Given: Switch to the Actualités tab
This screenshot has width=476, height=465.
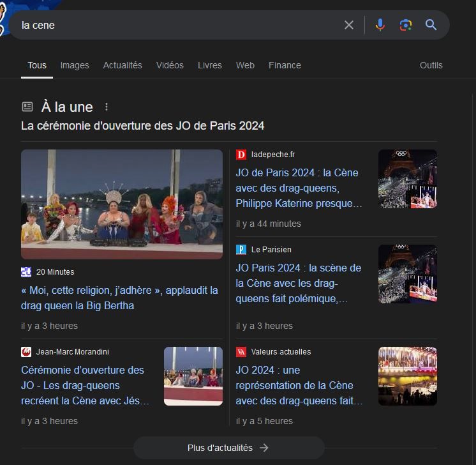Looking at the screenshot, I should tap(123, 65).
